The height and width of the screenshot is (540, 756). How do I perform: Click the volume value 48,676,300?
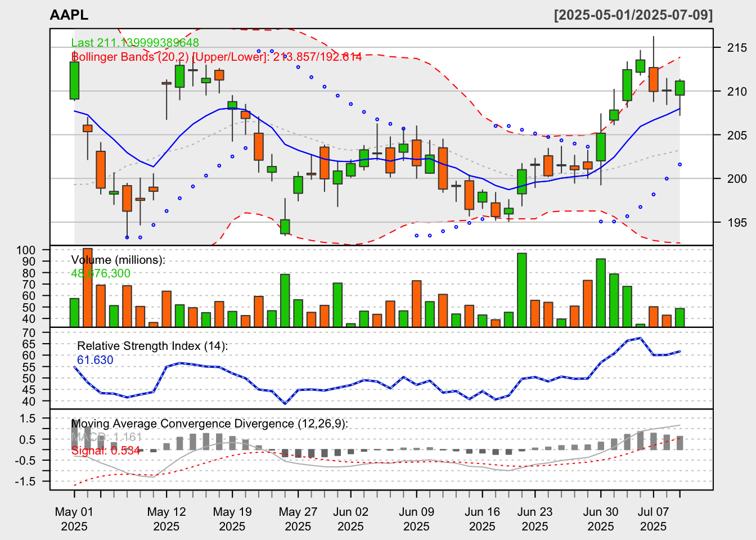[101, 273]
